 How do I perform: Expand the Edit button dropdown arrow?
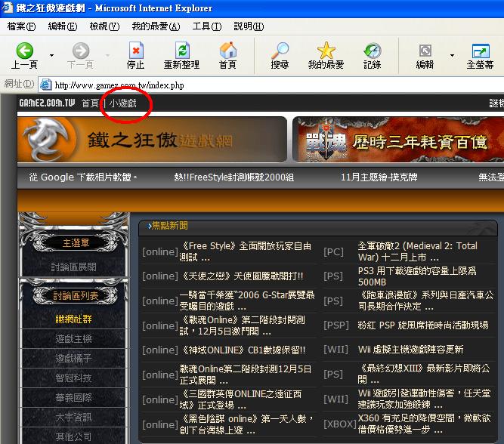click(453, 56)
